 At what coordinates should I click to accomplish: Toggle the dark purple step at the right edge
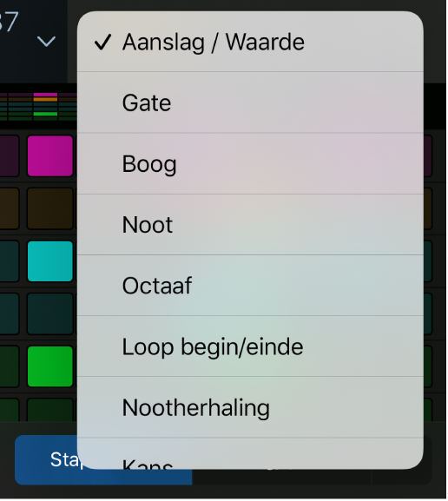[x=428, y=156]
